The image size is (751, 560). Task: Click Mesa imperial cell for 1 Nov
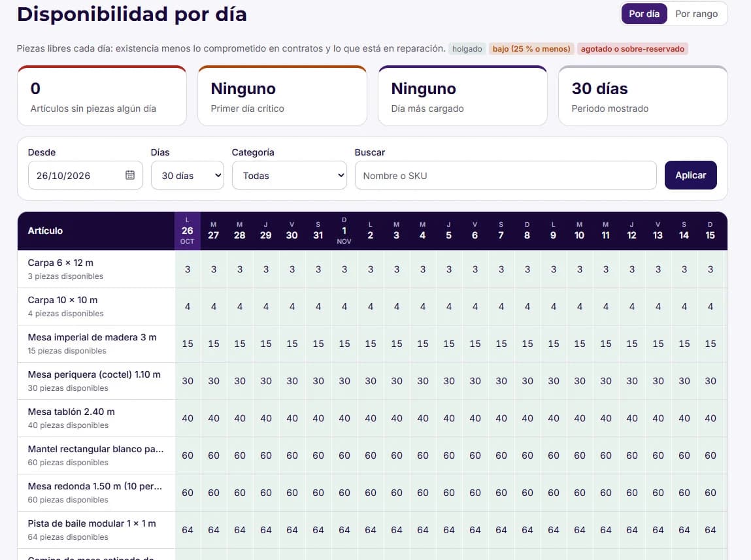[x=344, y=344]
